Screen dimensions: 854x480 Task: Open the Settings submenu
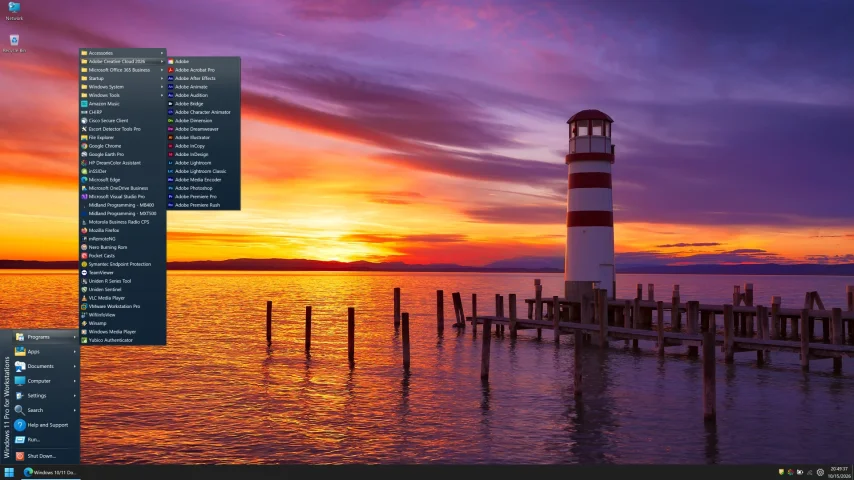pyautogui.click(x=46, y=396)
